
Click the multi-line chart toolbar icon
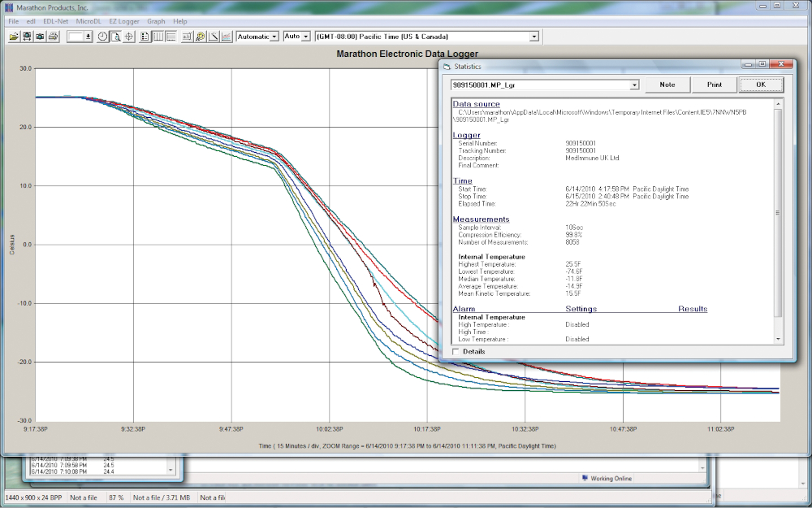coord(227,37)
